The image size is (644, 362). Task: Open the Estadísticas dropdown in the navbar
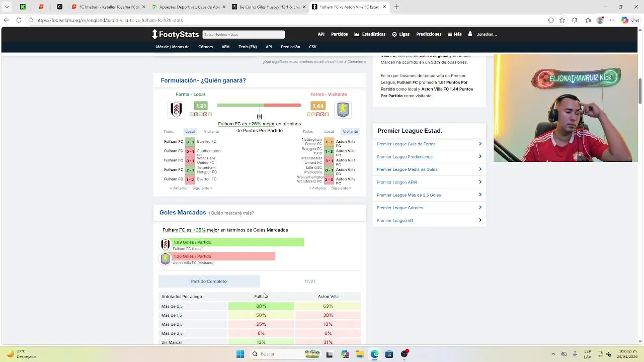370,34
